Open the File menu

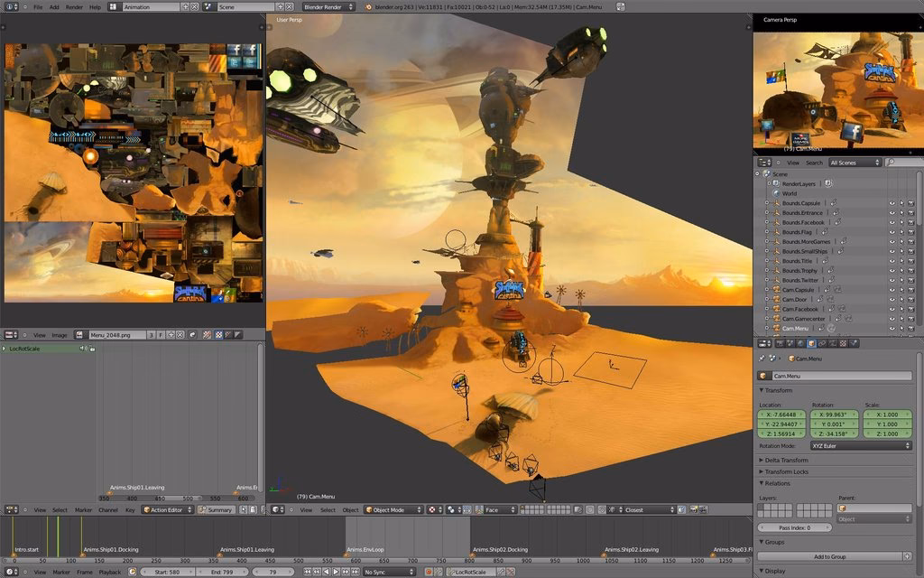click(38, 7)
